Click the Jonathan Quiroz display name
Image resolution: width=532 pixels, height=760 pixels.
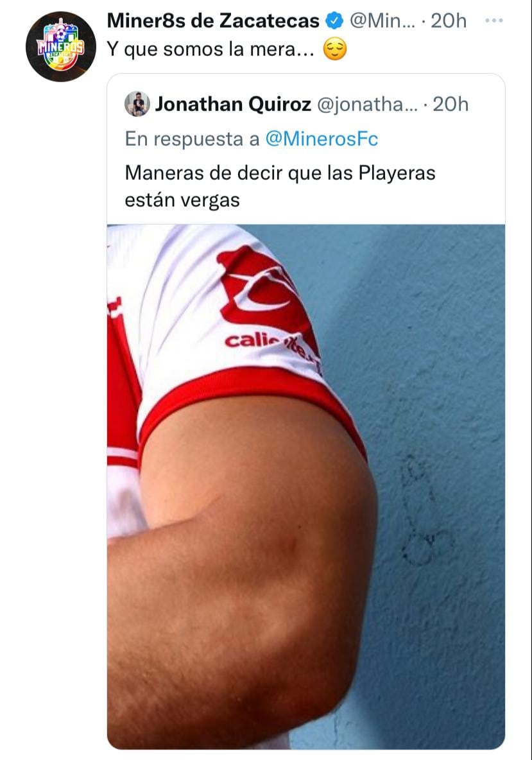[x=233, y=104]
